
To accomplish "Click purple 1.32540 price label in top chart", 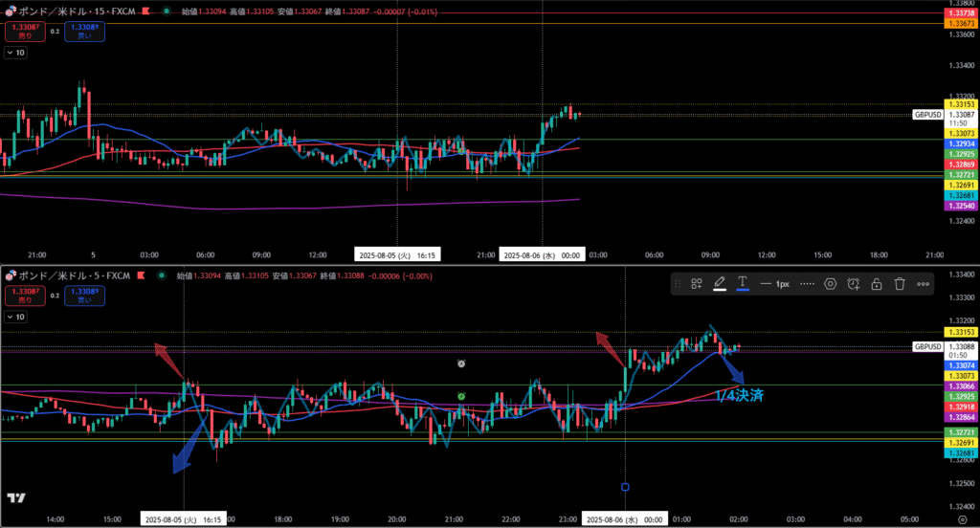I will [961, 206].
